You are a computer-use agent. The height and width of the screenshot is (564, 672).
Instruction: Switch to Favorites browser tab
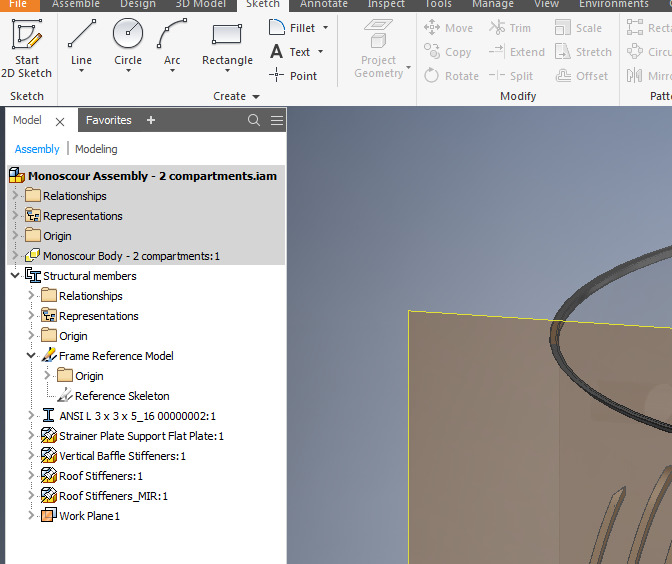(x=109, y=120)
